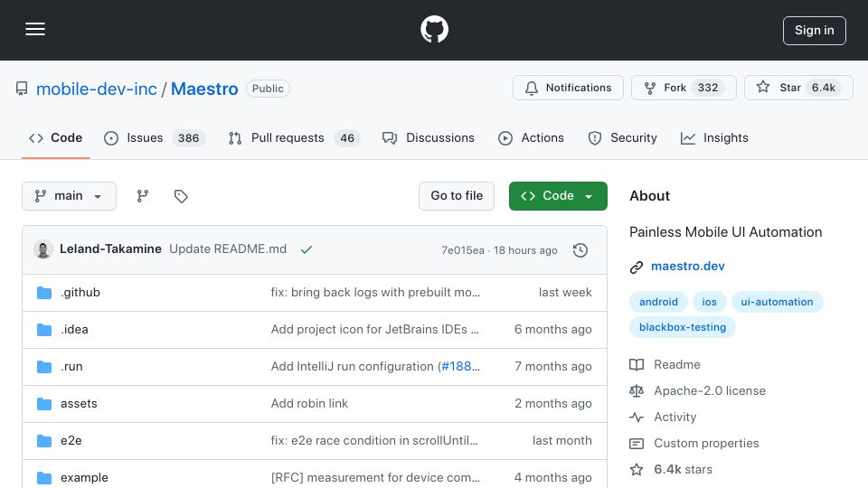Select the ui-automation topic tag
Viewport: 868px width, 488px height.
point(777,302)
